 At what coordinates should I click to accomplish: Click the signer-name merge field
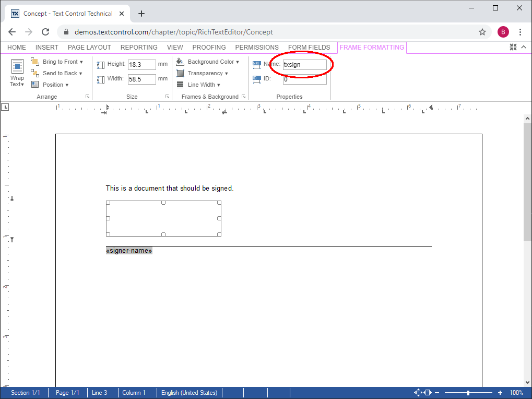pyautogui.click(x=129, y=251)
